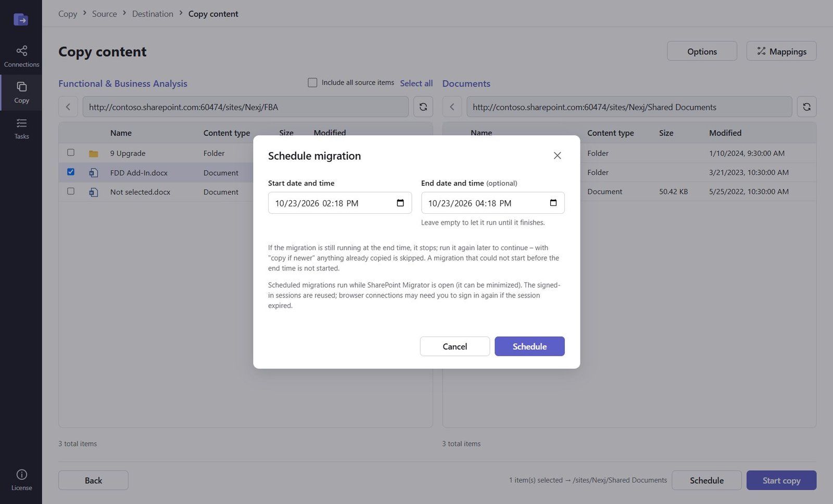The height and width of the screenshot is (504, 833).
Task: Open the Options button
Action: [702, 51]
